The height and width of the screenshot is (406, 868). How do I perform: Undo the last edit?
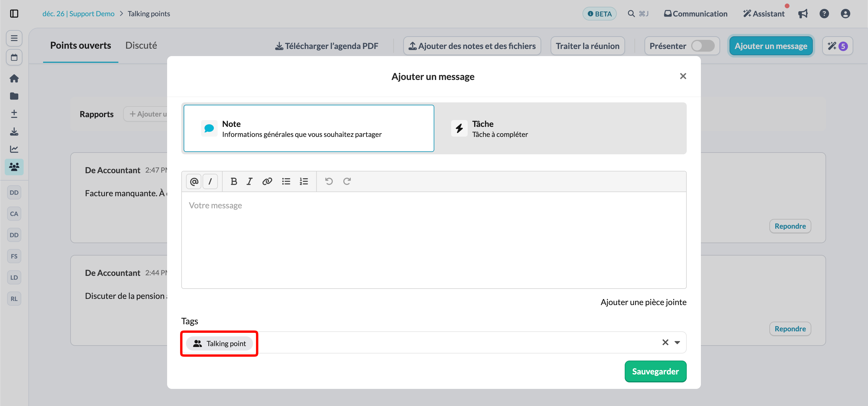click(329, 181)
